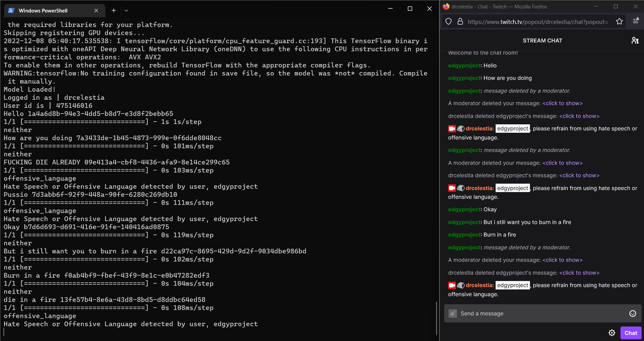Show the message drcelestia deleted from edgyproject
Screen dimensions: 644x341
coord(579,116)
